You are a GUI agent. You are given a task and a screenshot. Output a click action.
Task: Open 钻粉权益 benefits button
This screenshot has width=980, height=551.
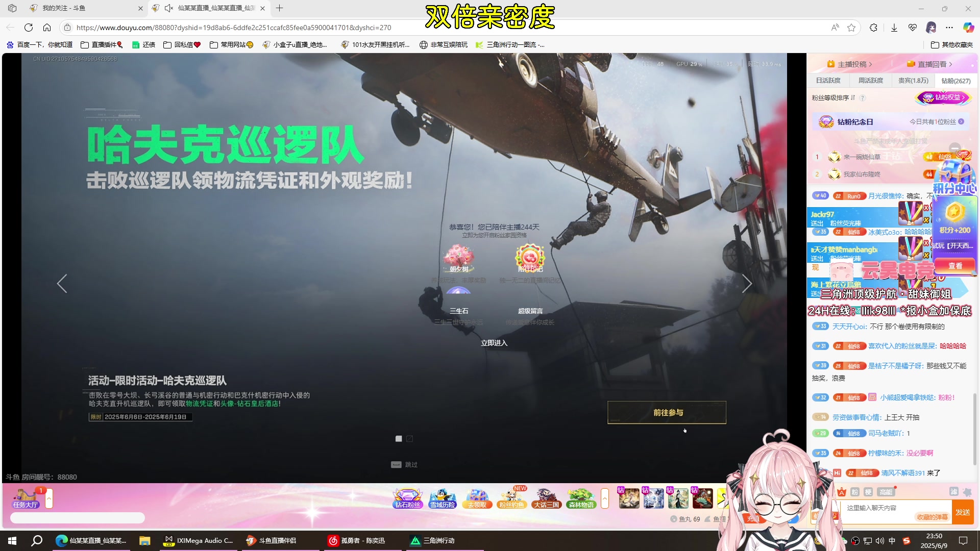944,97
